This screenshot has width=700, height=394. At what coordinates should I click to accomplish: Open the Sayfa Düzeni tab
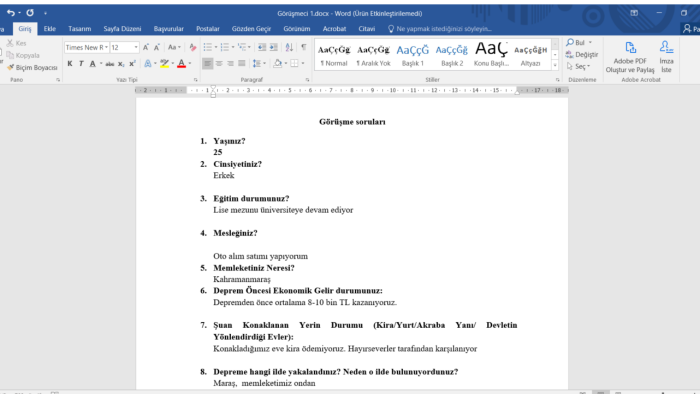(x=122, y=29)
